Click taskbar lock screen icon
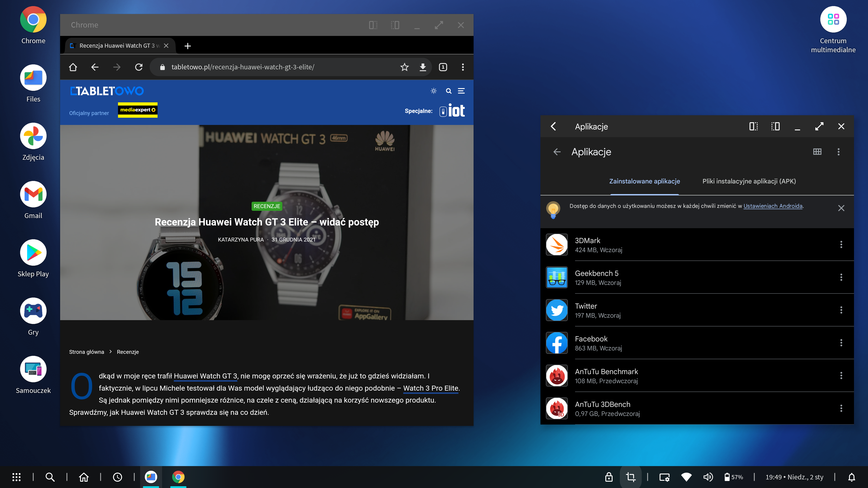This screenshot has height=488, width=868. pos(609,477)
